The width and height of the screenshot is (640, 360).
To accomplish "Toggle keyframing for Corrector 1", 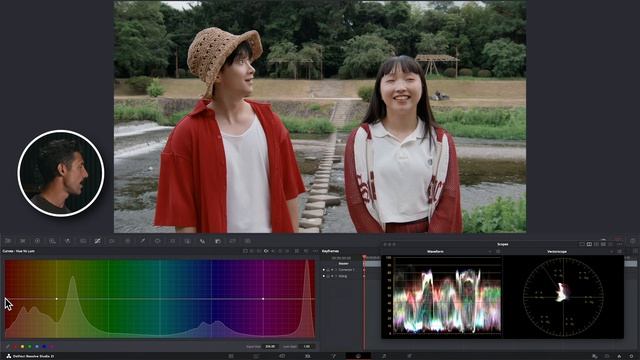I will (332, 270).
